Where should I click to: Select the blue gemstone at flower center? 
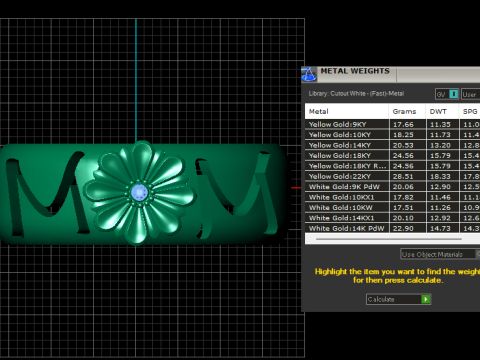[x=139, y=192]
